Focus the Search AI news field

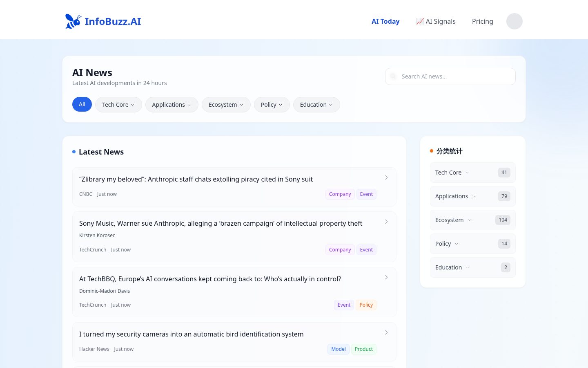450,76
